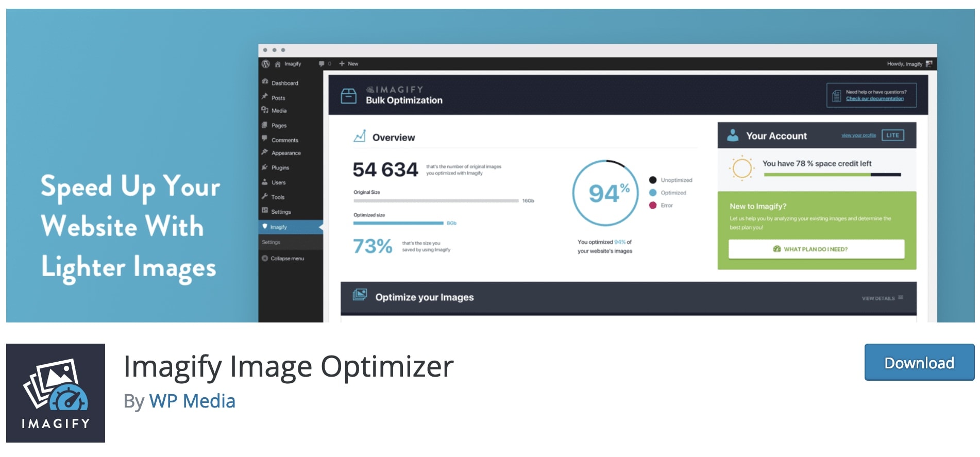The height and width of the screenshot is (457, 980).
Task: Click the space credit left progress bar
Action: click(832, 175)
